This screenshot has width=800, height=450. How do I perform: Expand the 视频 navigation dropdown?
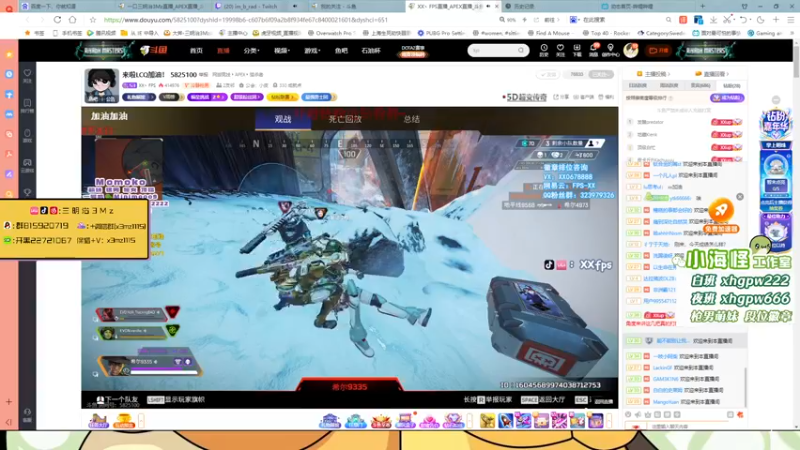282,51
